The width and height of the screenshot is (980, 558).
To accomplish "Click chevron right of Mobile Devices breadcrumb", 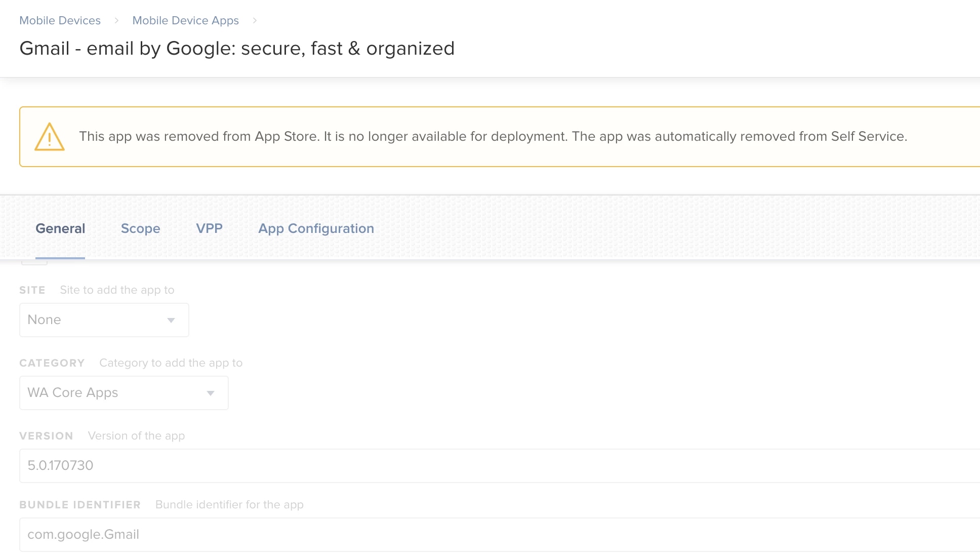I will coord(116,20).
